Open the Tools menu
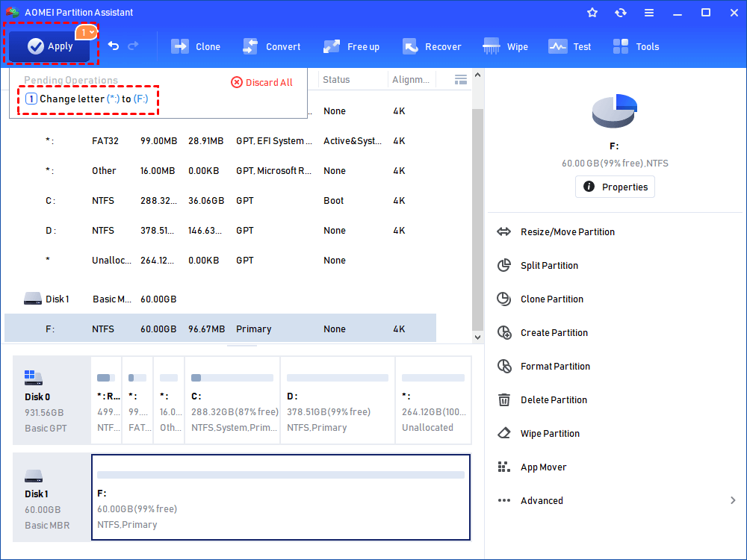The height and width of the screenshot is (560, 747). click(x=636, y=46)
